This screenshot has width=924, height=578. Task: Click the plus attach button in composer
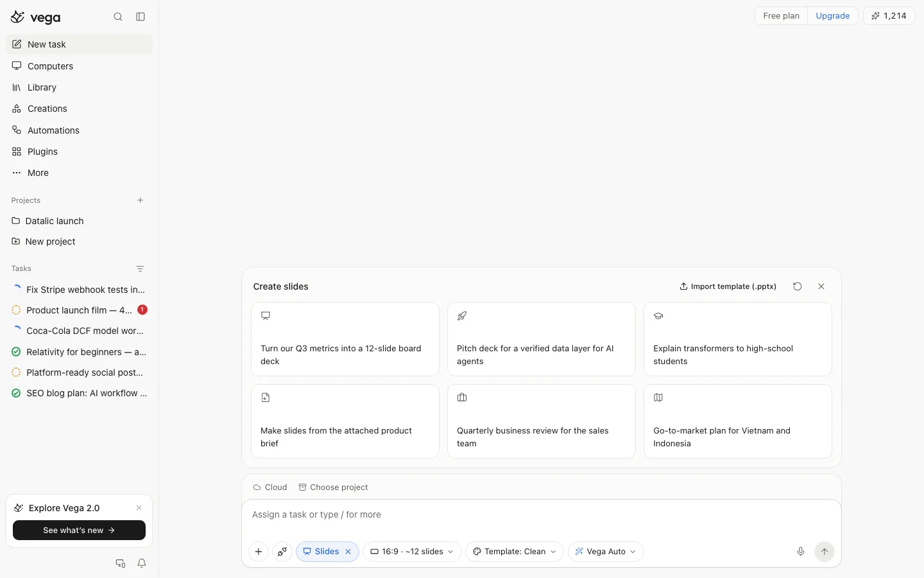[259, 552]
